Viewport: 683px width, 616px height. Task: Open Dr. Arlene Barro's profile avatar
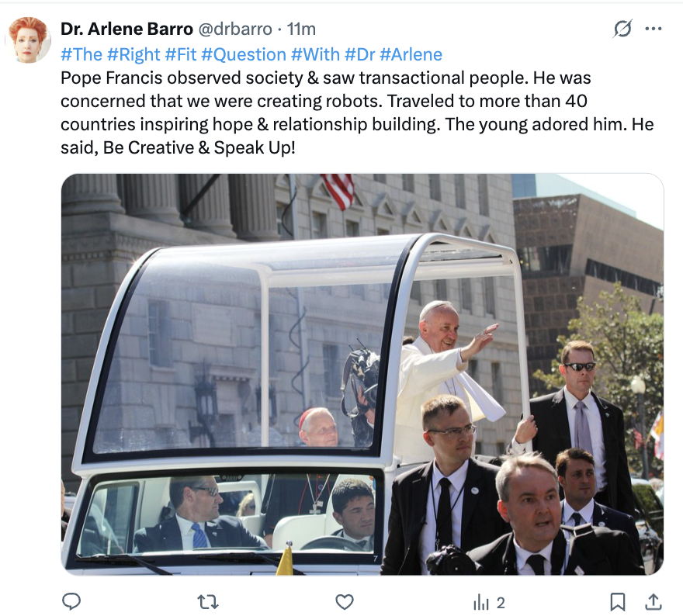28,40
